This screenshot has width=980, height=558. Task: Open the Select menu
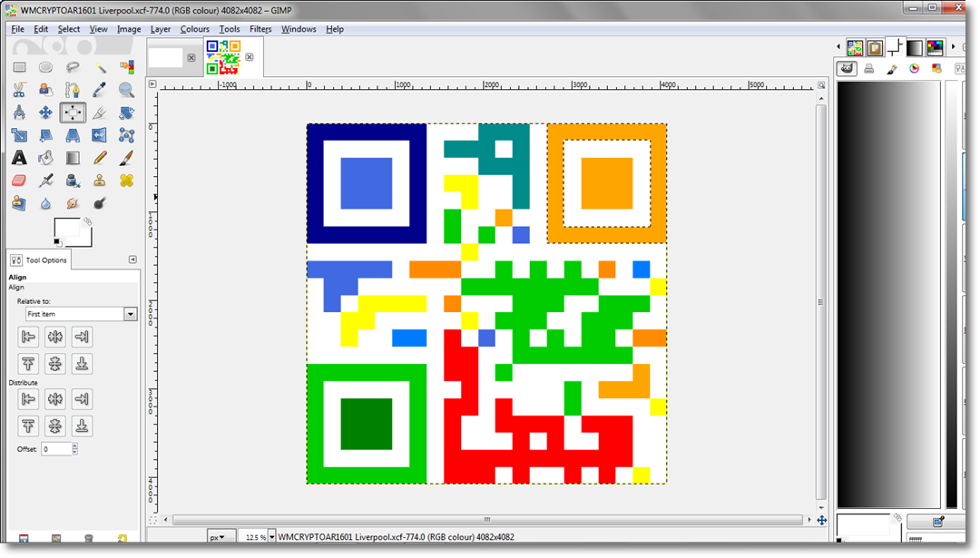pos(69,29)
